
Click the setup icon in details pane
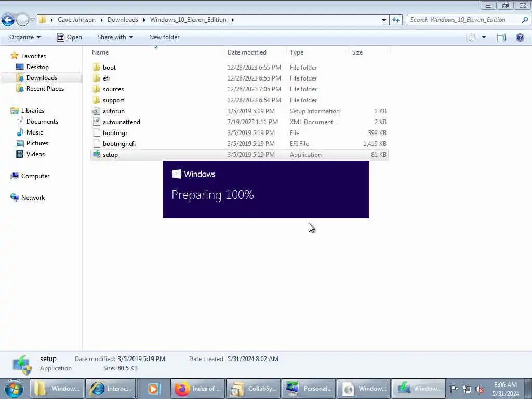pos(22,365)
